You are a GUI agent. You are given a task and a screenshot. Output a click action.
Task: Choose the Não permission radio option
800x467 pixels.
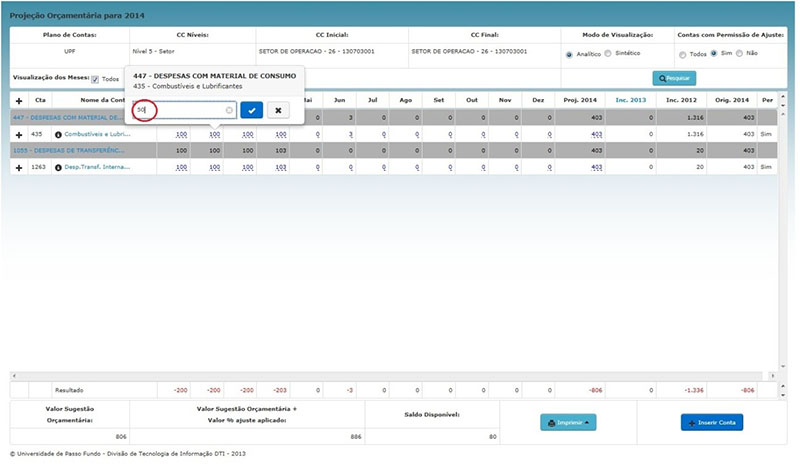pos(739,53)
